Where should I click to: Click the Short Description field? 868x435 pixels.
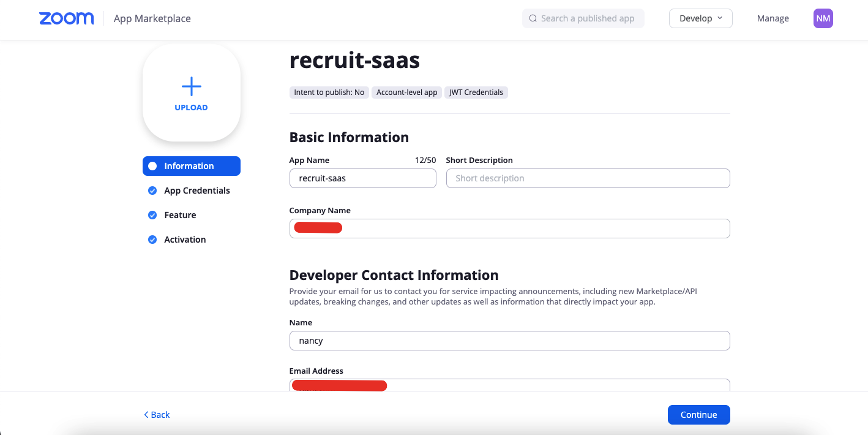(588, 178)
